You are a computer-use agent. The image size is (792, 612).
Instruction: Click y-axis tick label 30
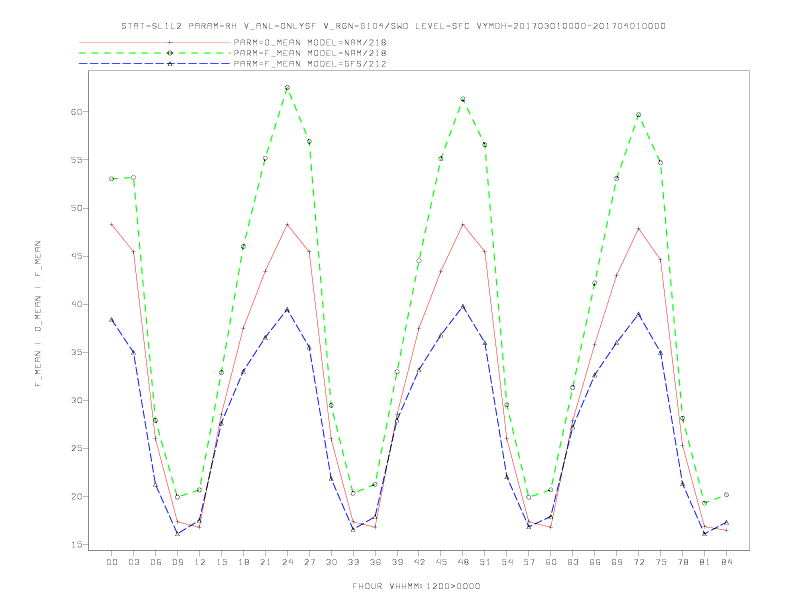coord(76,400)
